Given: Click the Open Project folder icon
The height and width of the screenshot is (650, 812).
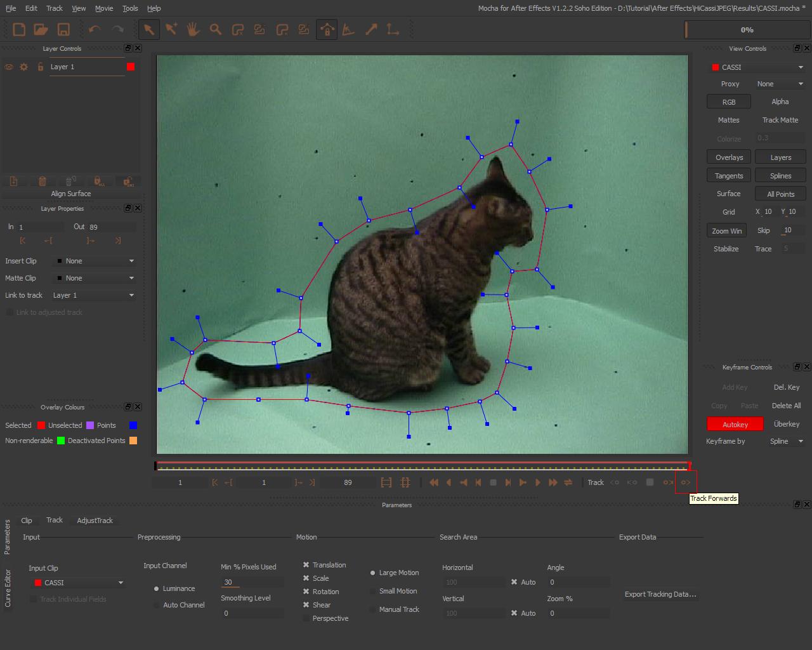Looking at the screenshot, I should (41, 29).
